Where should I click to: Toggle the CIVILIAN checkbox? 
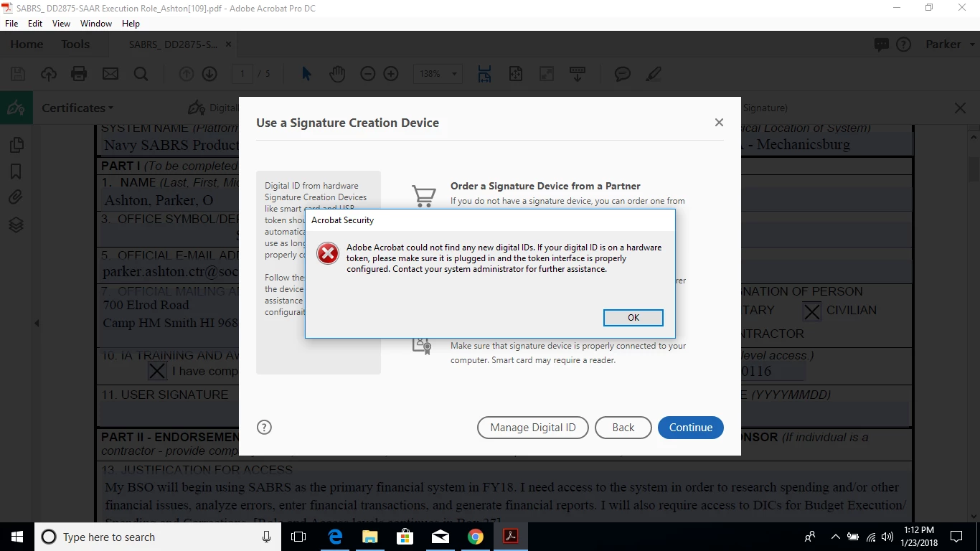coord(811,311)
